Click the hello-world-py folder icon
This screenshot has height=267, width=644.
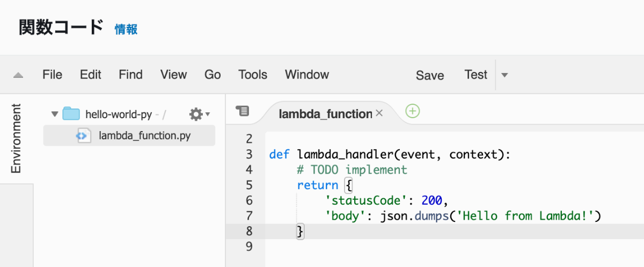click(x=71, y=114)
